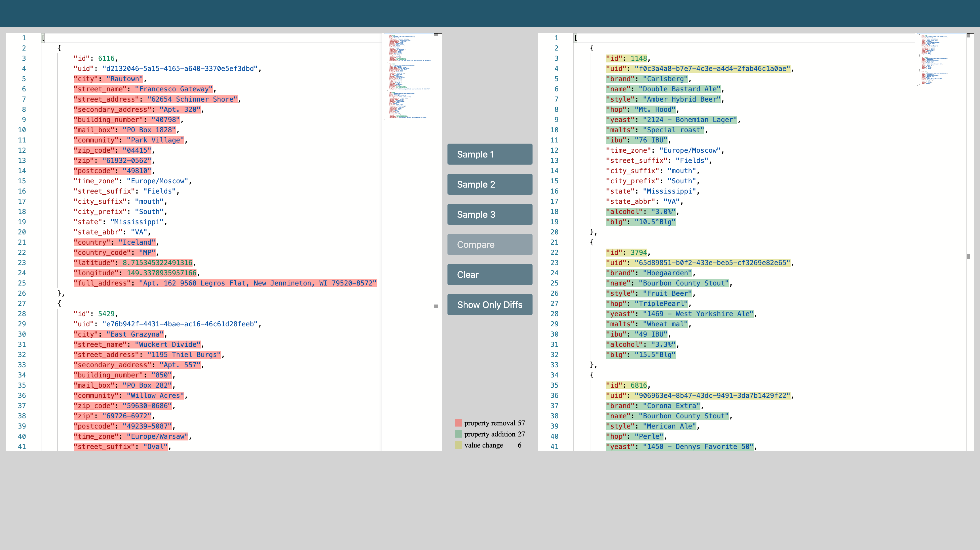The image size is (980, 550).
Task: Click the latitude 8.715345322491316 line
Action: pyautogui.click(x=133, y=263)
